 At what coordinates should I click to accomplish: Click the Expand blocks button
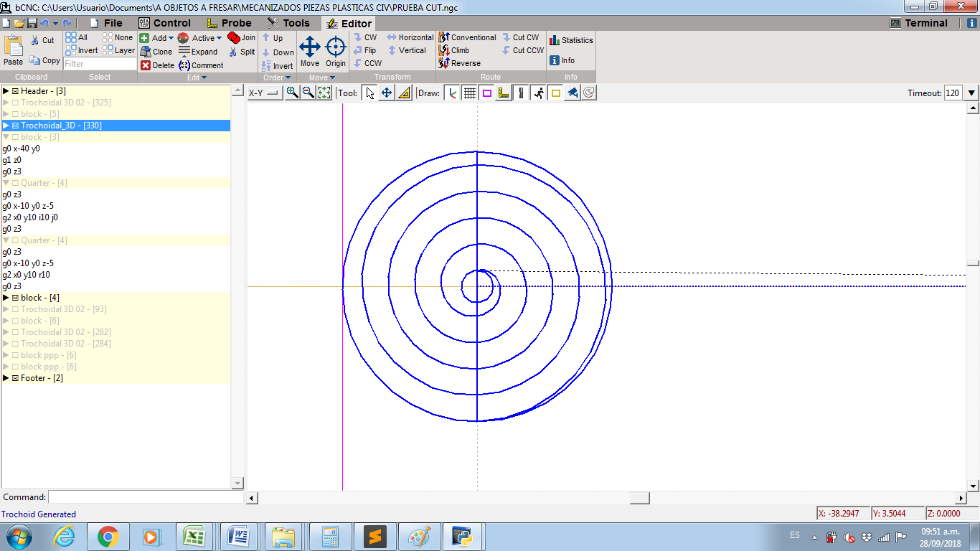pyautogui.click(x=198, y=52)
